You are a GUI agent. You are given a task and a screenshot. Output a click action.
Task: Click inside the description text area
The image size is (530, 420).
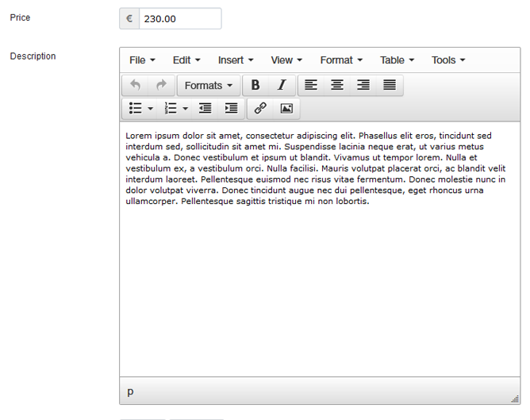(x=320, y=249)
